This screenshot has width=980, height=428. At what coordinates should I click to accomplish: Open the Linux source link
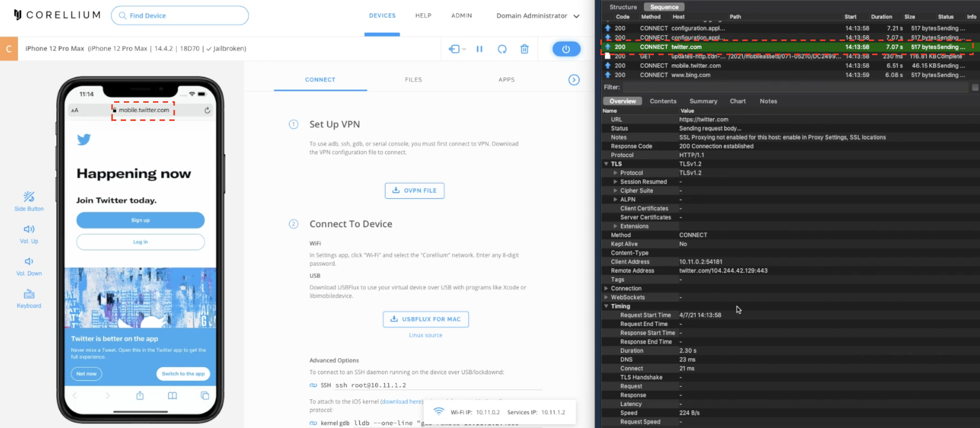425,335
